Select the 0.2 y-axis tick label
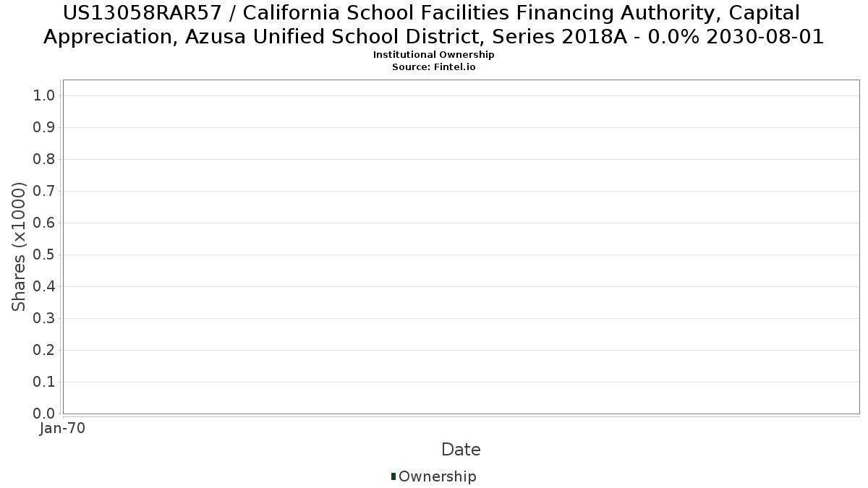 tap(45, 351)
